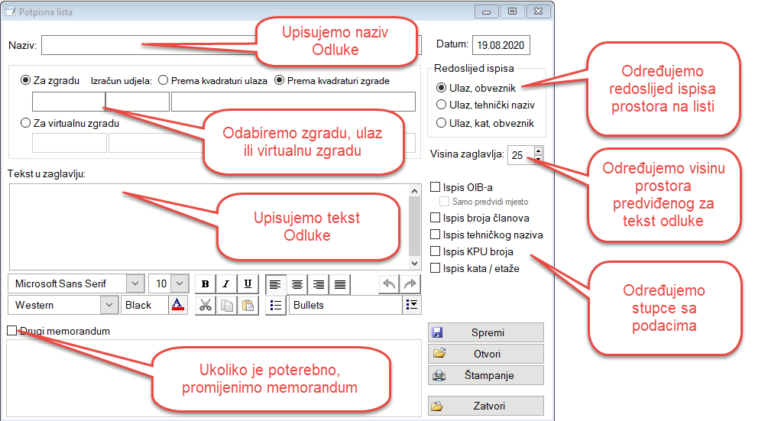This screenshot has width=768, height=421.
Task: Maximize the Potpisna lista window
Action: pos(512,12)
